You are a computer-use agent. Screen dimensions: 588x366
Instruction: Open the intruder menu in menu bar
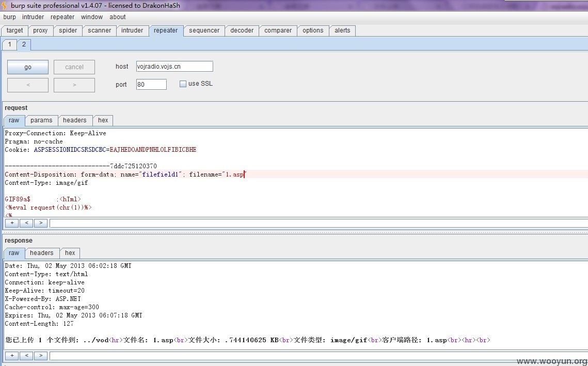pos(33,17)
